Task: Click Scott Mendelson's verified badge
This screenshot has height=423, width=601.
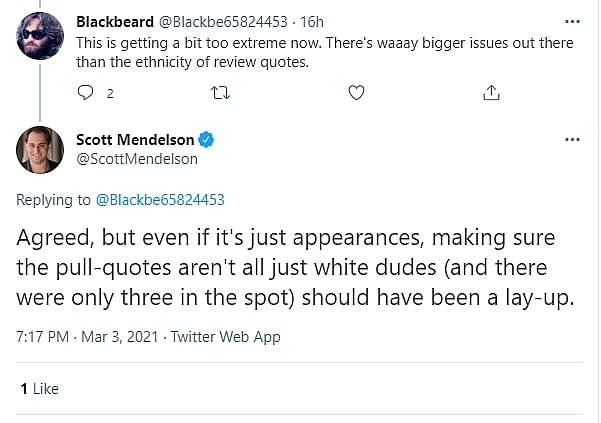Action: [x=207, y=139]
